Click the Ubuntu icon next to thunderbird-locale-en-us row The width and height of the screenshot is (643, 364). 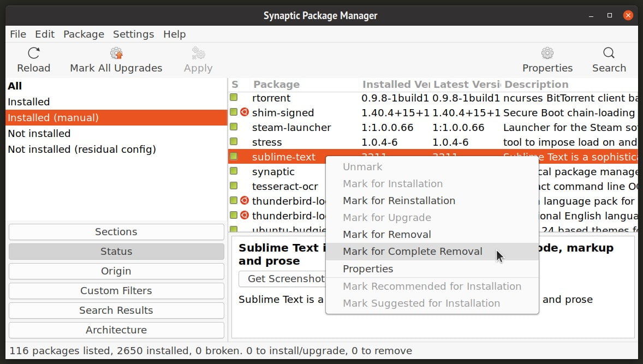point(245,215)
